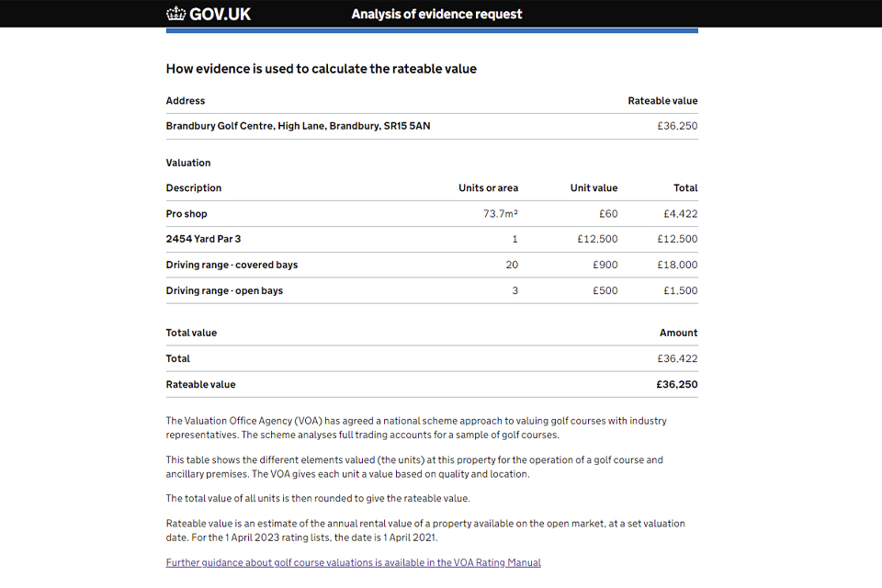This screenshot has width=882, height=588.
Task: Select the Brandbury Golf Centre address text
Action: pos(298,126)
